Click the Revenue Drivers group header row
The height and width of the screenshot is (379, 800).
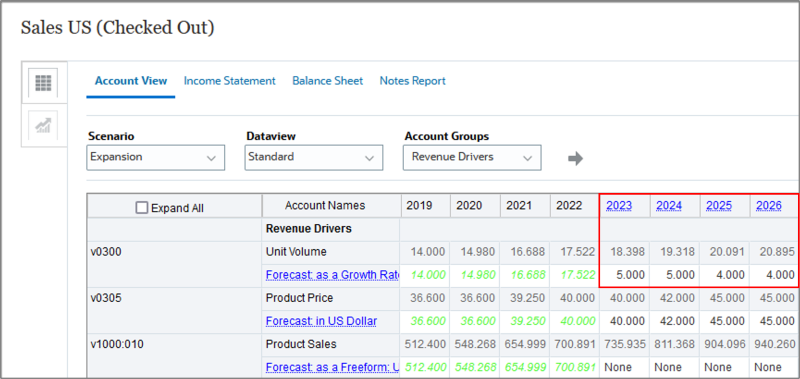coord(309,229)
